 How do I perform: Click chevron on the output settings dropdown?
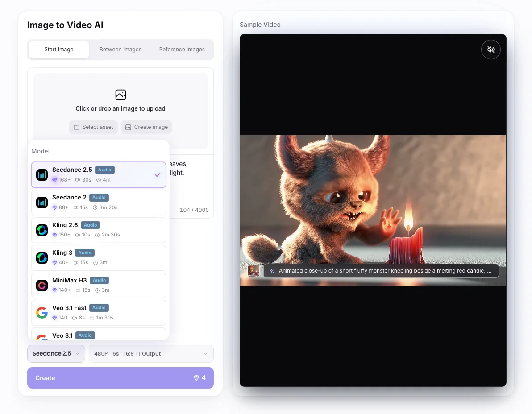point(206,354)
